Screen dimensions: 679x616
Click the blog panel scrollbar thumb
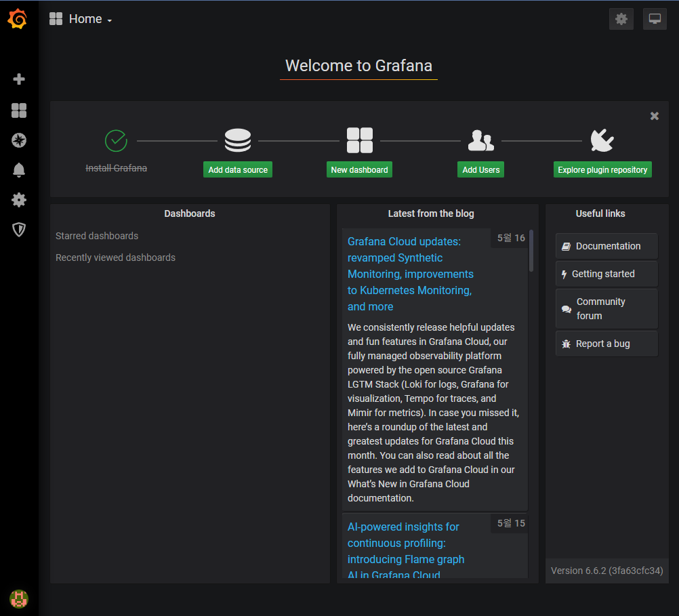pyautogui.click(x=531, y=251)
